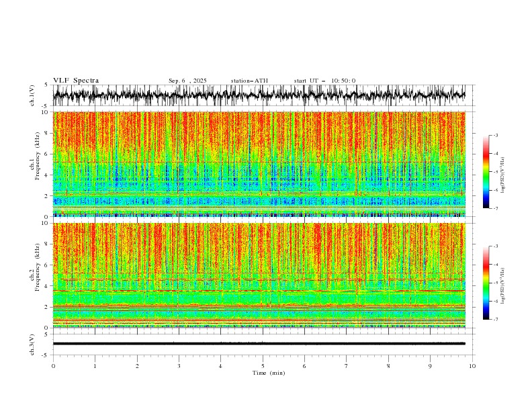Click the -7 value on ch.2 color scale
Screen dimensions: 532x411
tap(495, 320)
